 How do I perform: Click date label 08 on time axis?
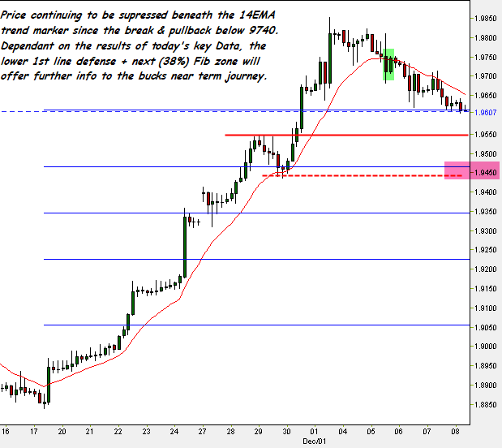(455, 432)
